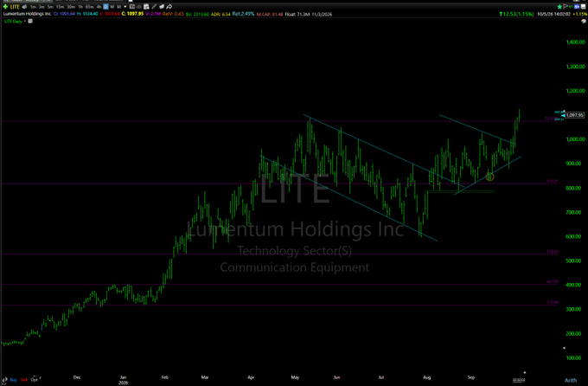
Task: Click the 1,400.00 price axis label
Action: click(x=575, y=42)
